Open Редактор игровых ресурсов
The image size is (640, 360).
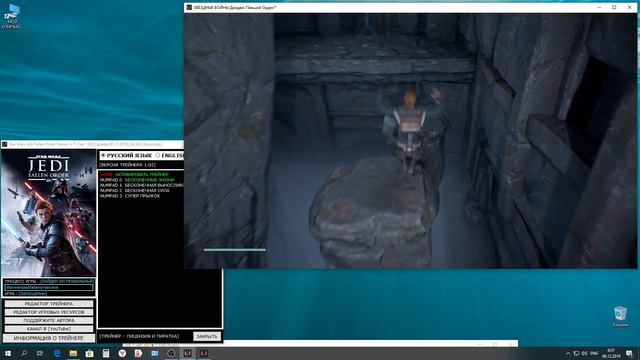point(49,312)
